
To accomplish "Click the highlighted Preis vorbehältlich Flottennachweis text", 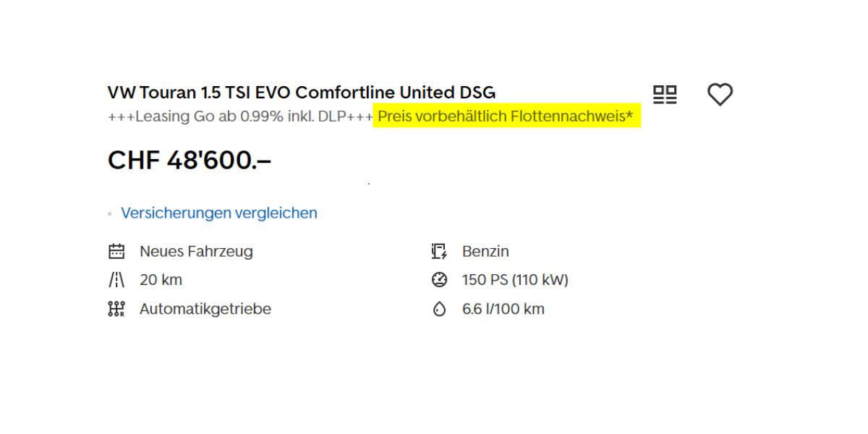I will coord(506,116).
